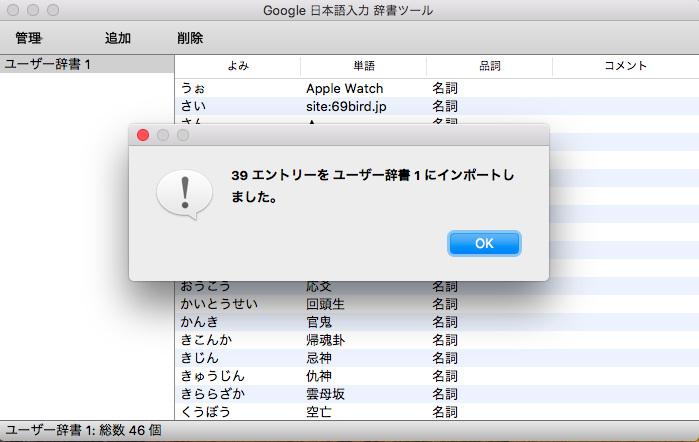Select the 忌神 word cell
Screen dimensions: 699x442
(x=364, y=358)
